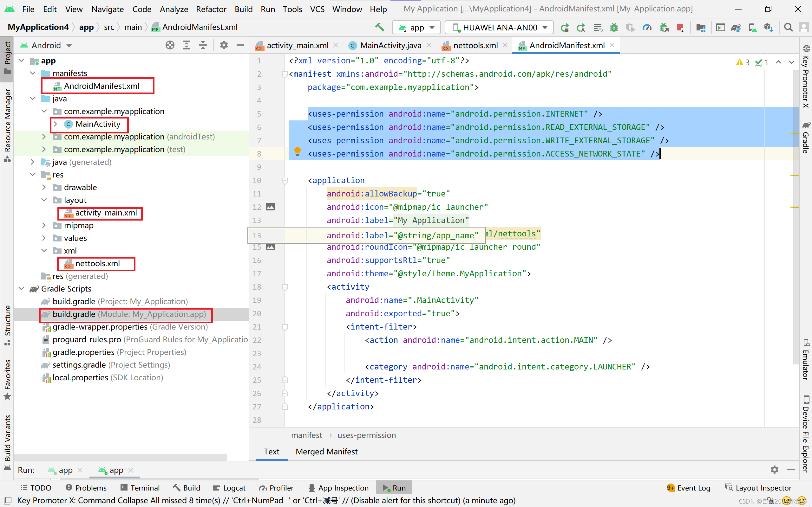Open SDK Manager cube icon
The image size is (812, 507).
[x=768, y=28]
